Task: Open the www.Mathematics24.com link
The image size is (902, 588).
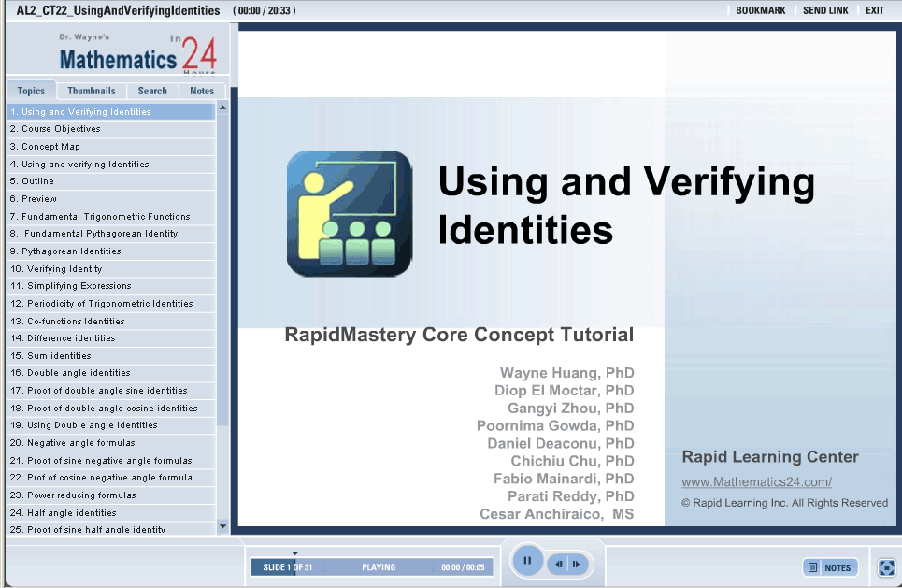Action: [756, 482]
